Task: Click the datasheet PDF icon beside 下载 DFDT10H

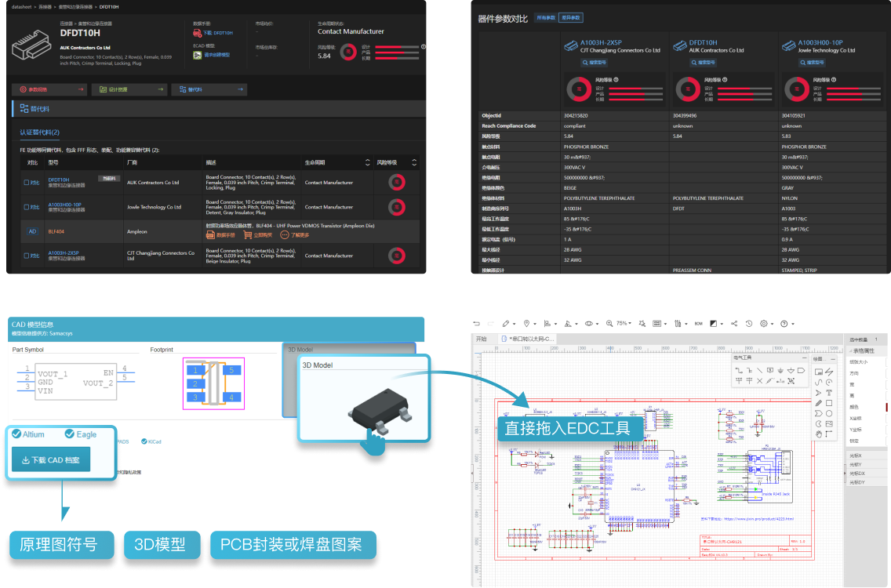Action: coord(197,33)
